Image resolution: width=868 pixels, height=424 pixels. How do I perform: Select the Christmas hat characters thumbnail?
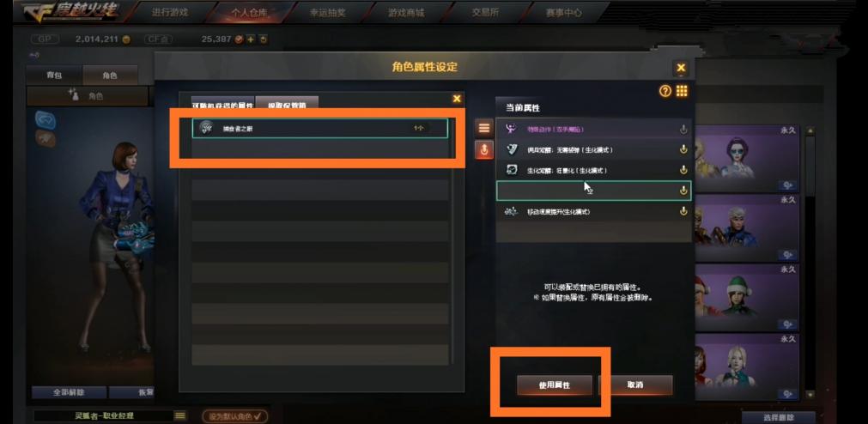click(746, 297)
